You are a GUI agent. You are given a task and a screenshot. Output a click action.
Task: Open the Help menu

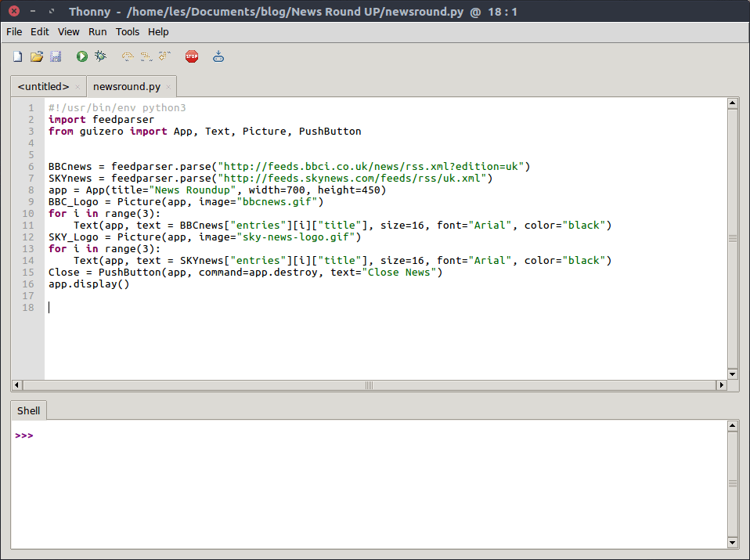tap(158, 31)
